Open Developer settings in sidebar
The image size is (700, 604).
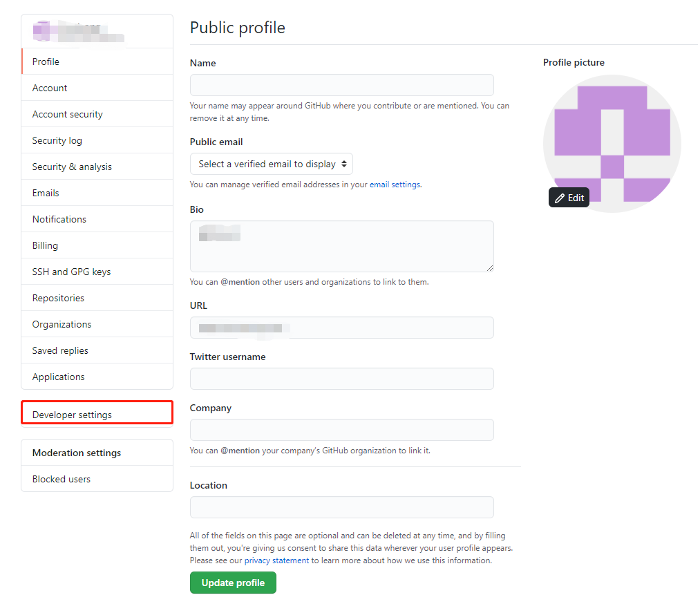[x=97, y=414]
